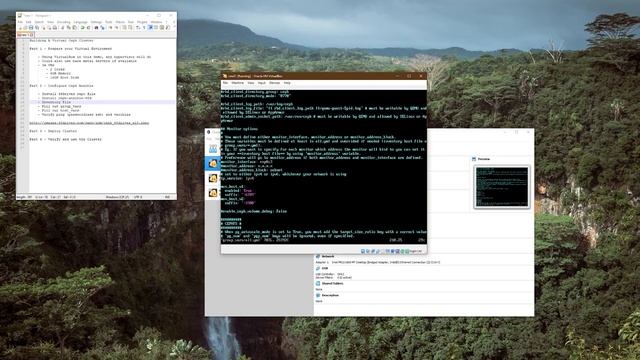Click the Find binoculars icon in Notepad++
The height and width of the screenshot is (360, 640).
[x=96, y=27]
